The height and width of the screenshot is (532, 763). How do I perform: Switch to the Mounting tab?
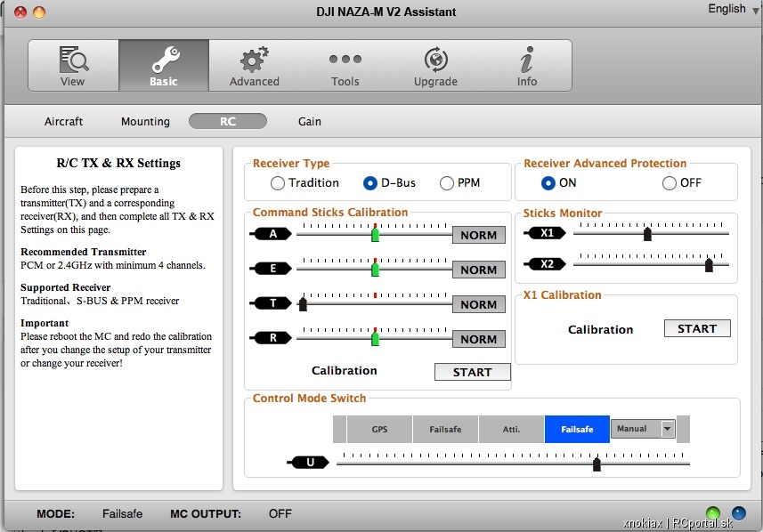pyautogui.click(x=145, y=121)
